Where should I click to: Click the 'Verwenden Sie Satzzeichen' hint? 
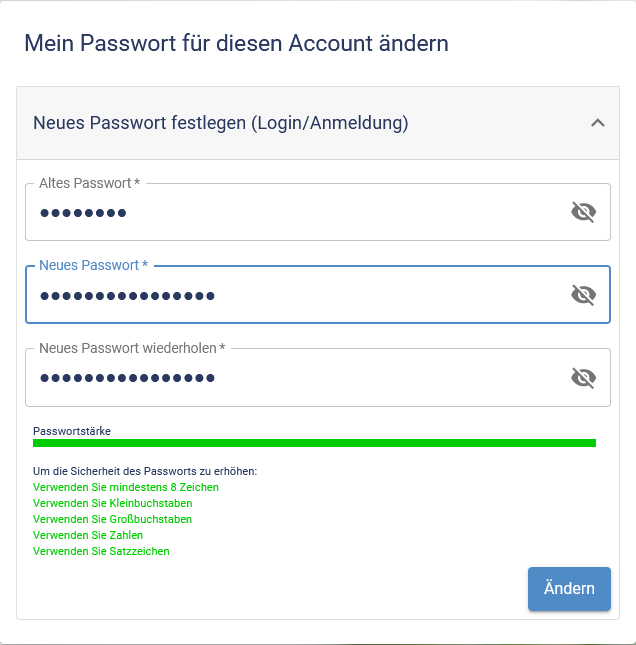click(101, 551)
